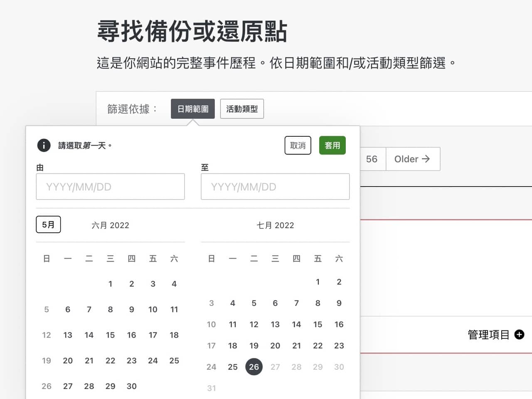Select July 24 in 七月 2022
The height and width of the screenshot is (399, 532).
pyautogui.click(x=212, y=367)
